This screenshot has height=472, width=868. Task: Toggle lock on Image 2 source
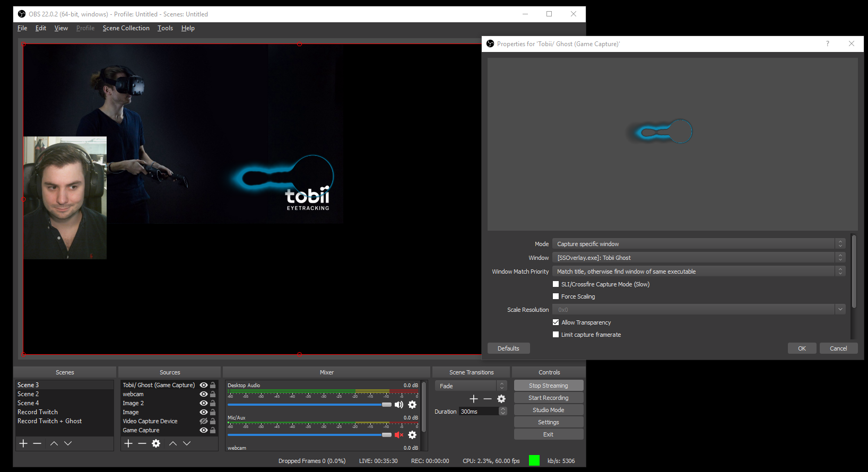click(213, 403)
